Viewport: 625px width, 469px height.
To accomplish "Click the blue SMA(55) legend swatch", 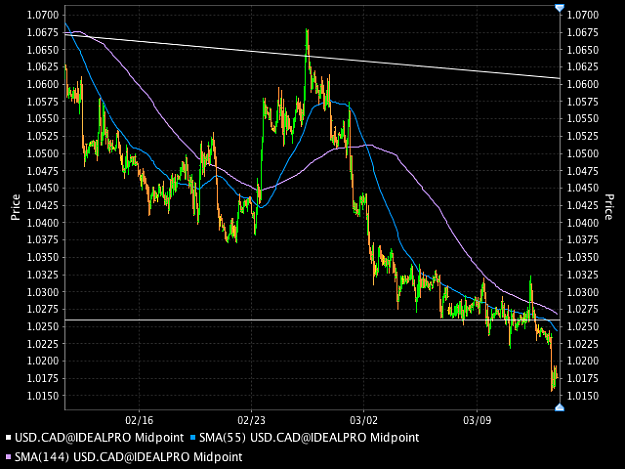I will pos(193,438).
